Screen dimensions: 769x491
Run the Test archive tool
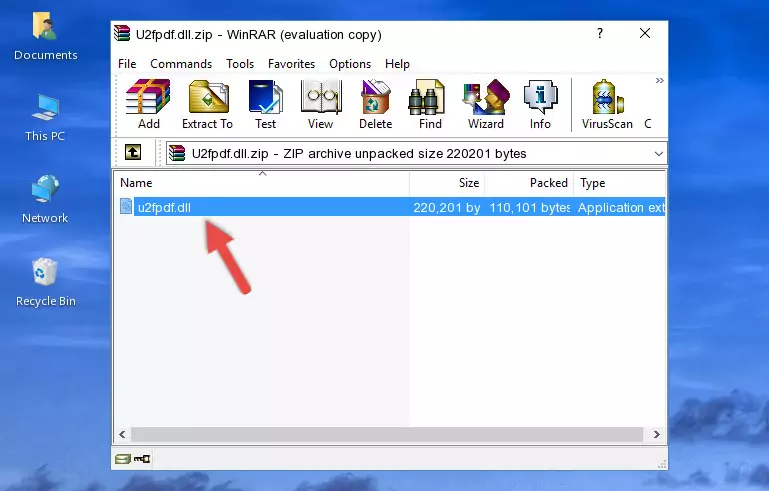[265, 104]
